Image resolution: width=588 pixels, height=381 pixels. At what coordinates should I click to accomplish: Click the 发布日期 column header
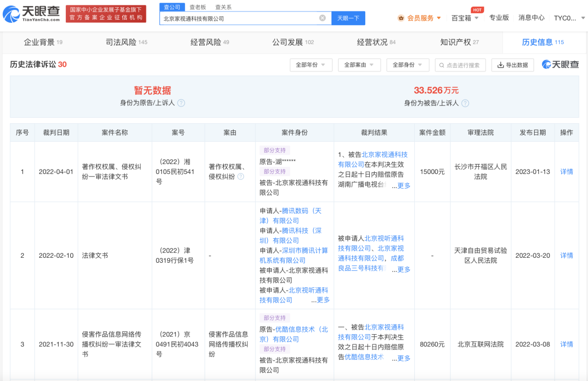coord(532,132)
